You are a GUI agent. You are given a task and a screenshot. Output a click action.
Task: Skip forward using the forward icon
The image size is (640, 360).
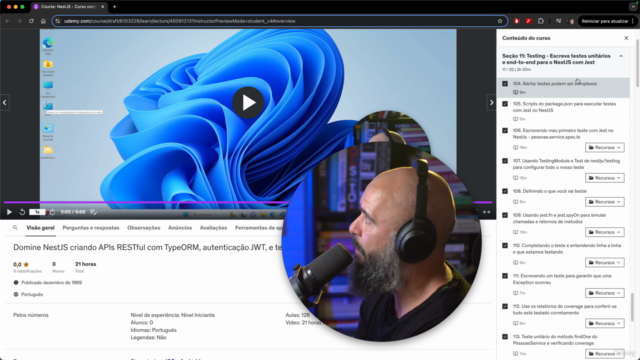click(x=52, y=212)
